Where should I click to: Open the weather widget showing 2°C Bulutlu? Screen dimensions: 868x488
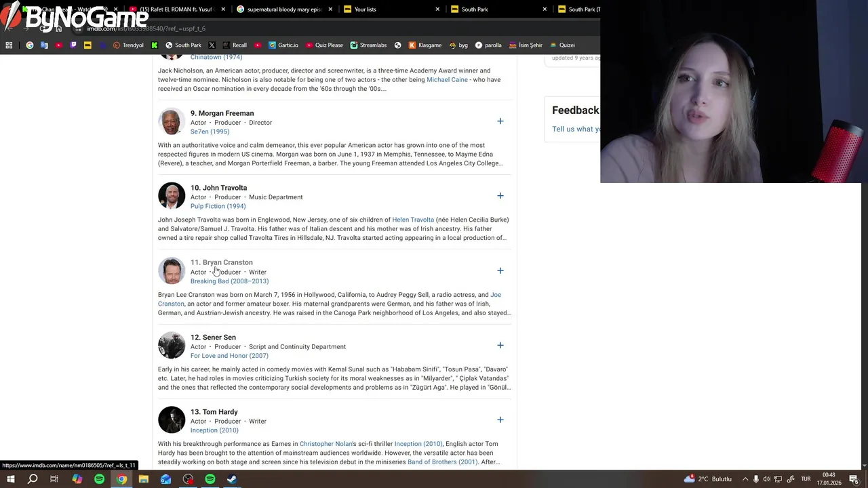[x=708, y=479]
